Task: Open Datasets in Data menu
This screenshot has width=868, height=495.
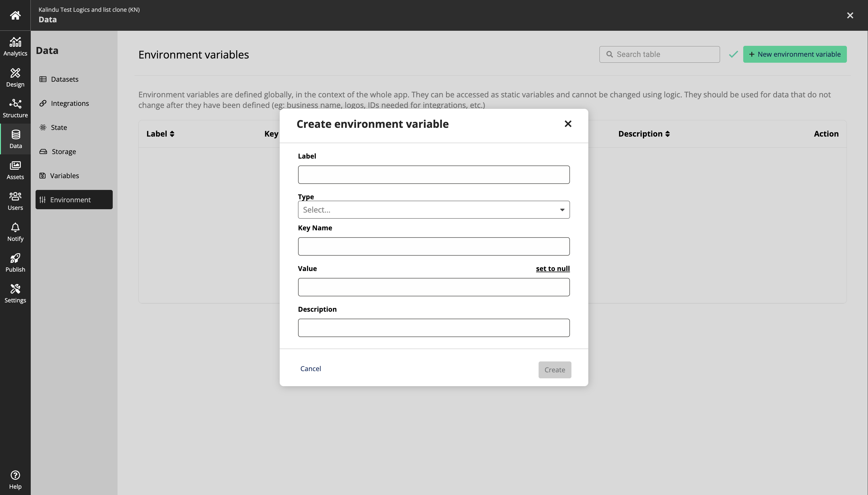Action: pyautogui.click(x=74, y=79)
